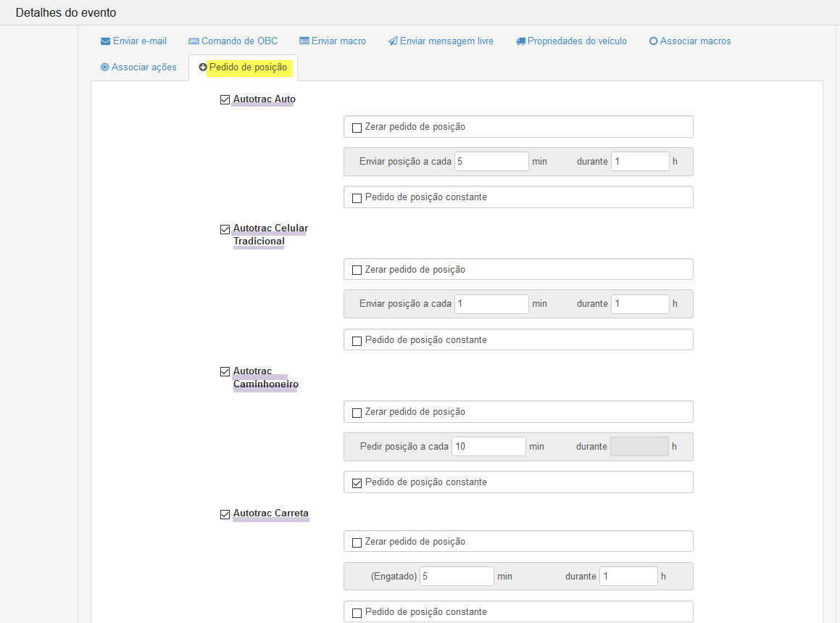Click the Pedir posição a cada label
Screen dimensions: 840x623
click(x=404, y=447)
